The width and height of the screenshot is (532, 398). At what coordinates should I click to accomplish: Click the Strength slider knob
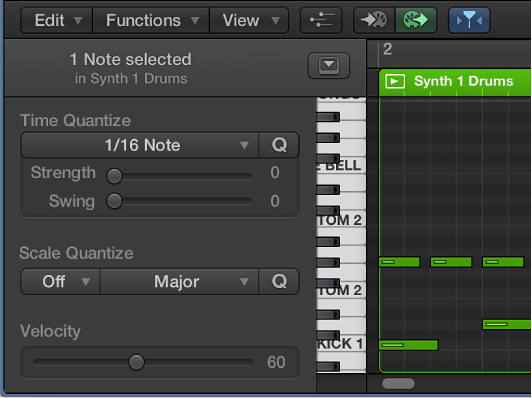[x=114, y=176]
